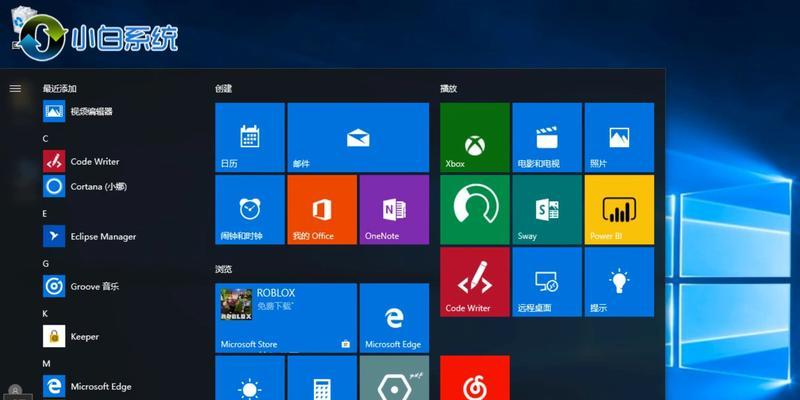
Task: Open the Xbox tile
Action: [x=475, y=138]
